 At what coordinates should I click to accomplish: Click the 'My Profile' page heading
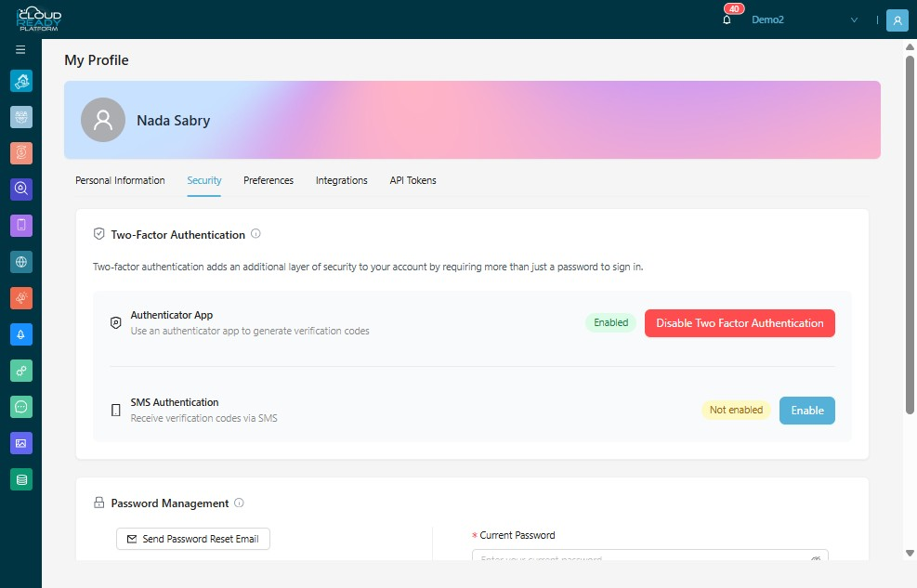[x=97, y=60]
